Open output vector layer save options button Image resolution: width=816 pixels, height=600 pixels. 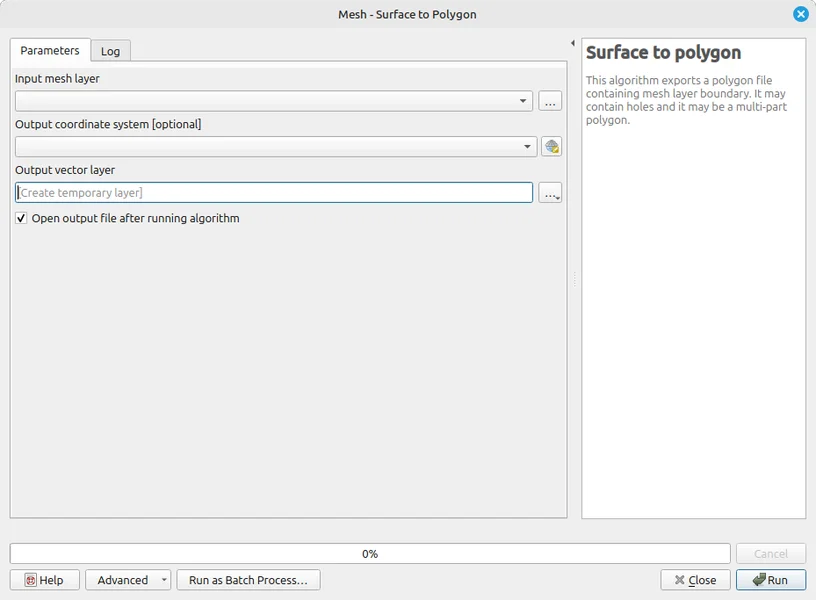pyautogui.click(x=550, y=193)
